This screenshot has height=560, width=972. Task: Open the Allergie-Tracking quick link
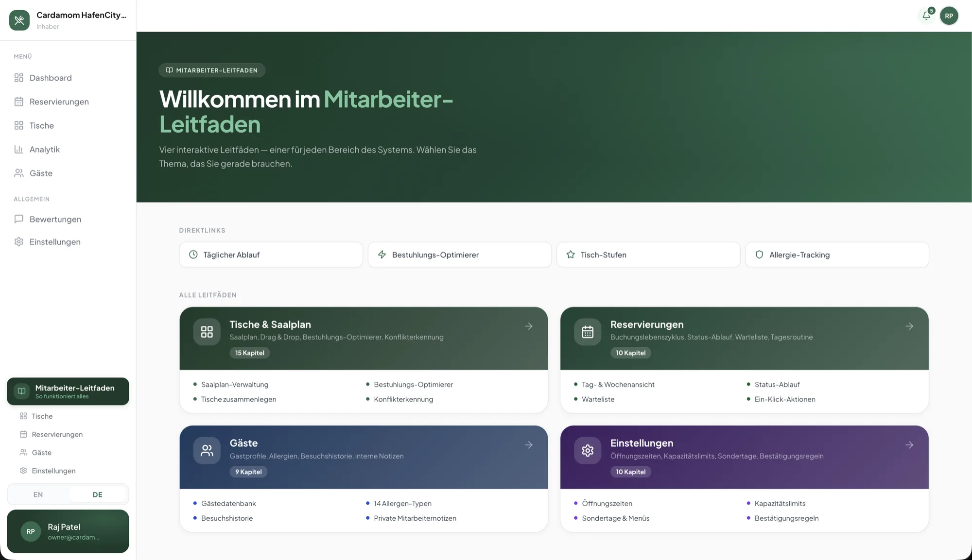pyautogui.click(x=837, y=255)
